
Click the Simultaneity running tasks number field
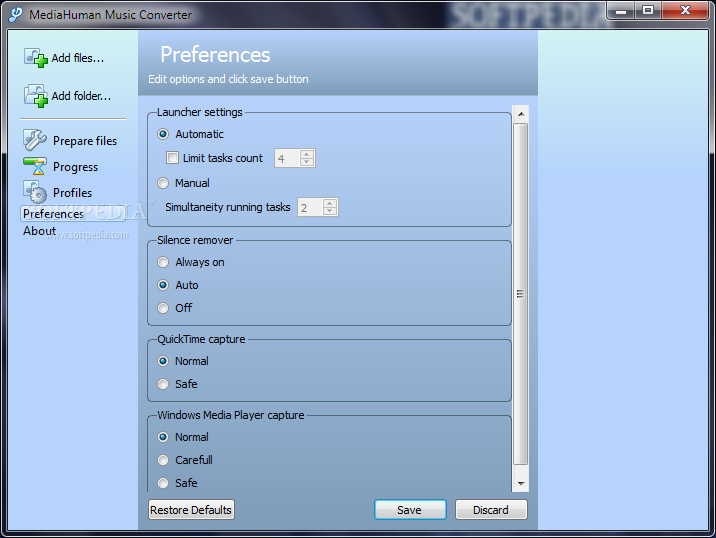311,207
